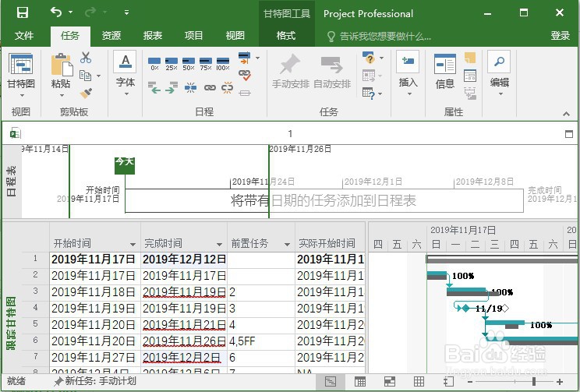Click the task Mode calendar question icon
The width and height of the screenshot is (580, 392).
pyautogui.click(x=369, y=93)
